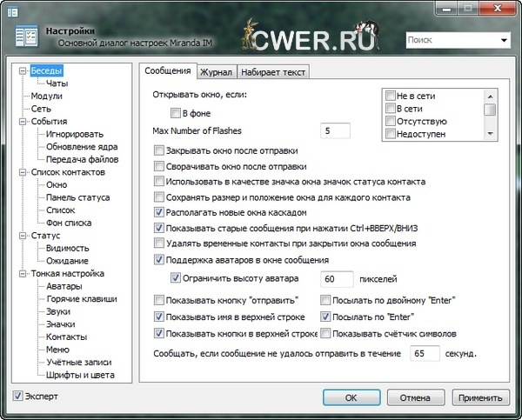522x420 pixels.
Task: Collapse the Тонкая настройка tree node
Action: coord(23,274)
